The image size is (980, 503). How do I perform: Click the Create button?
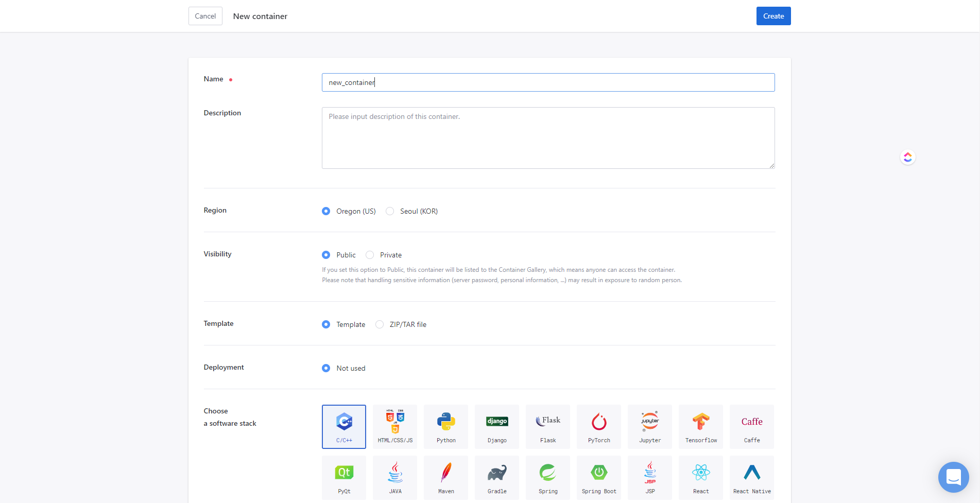tap(773, 16)
